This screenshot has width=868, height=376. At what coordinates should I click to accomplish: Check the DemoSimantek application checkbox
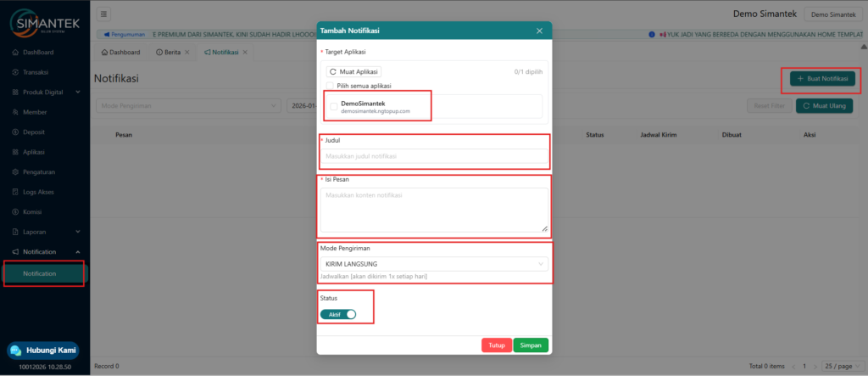334,106
